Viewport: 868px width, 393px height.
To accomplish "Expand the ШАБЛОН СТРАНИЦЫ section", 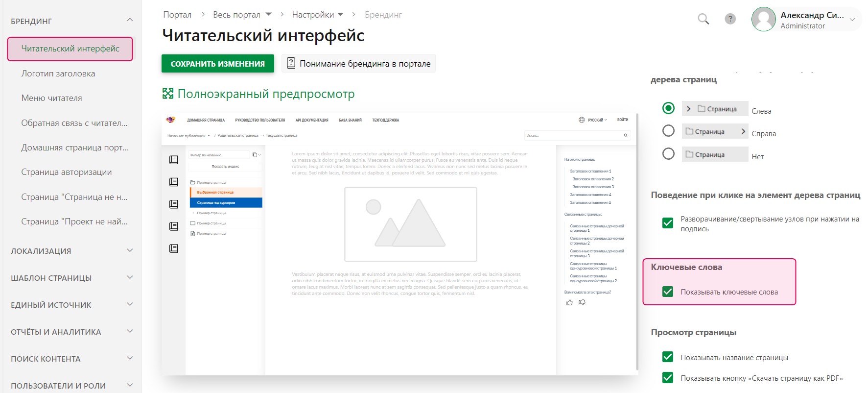I will tap(130, 277).
